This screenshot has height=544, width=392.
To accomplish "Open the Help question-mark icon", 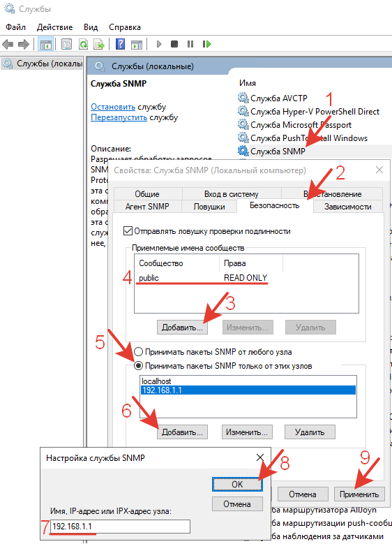I will (120, 44).
